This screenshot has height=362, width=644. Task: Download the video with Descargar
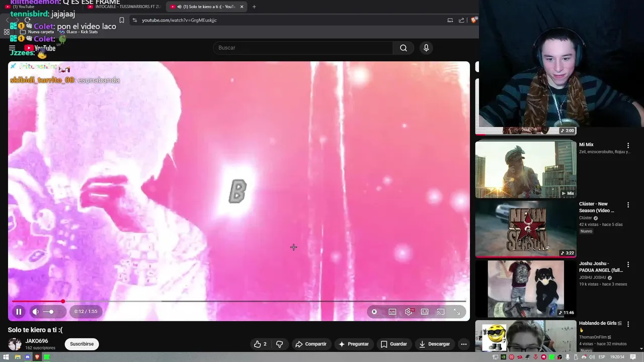click(x=435, y=344)
